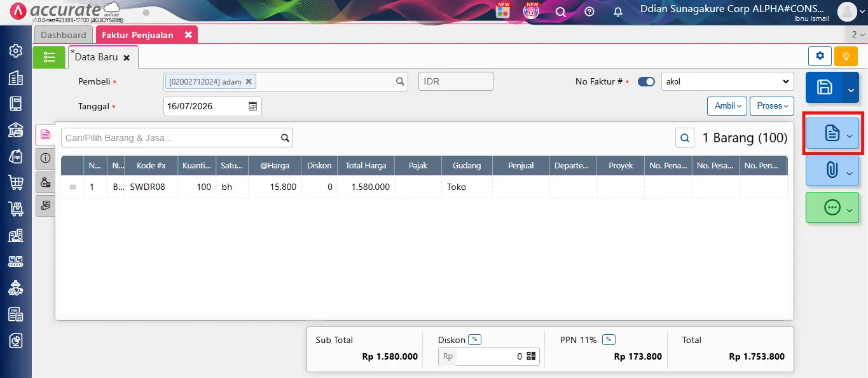
Task: Click the green list view icon
Action: [49, 57]
